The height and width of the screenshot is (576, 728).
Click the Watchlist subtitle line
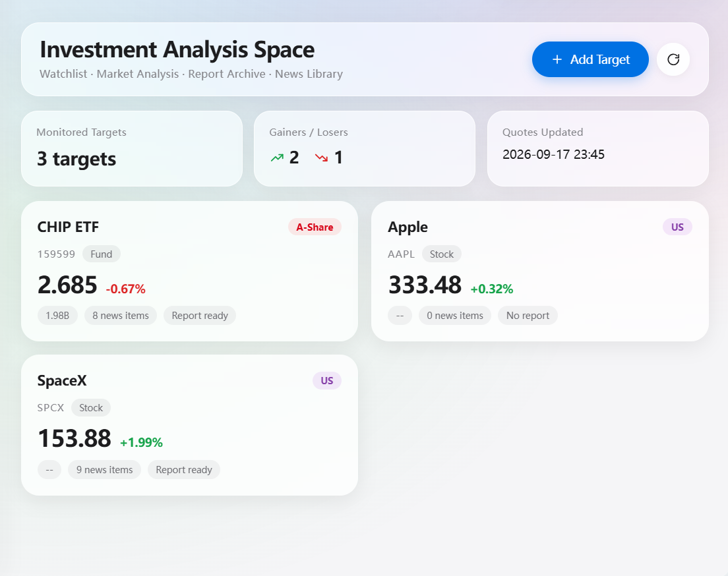point(191,74)
